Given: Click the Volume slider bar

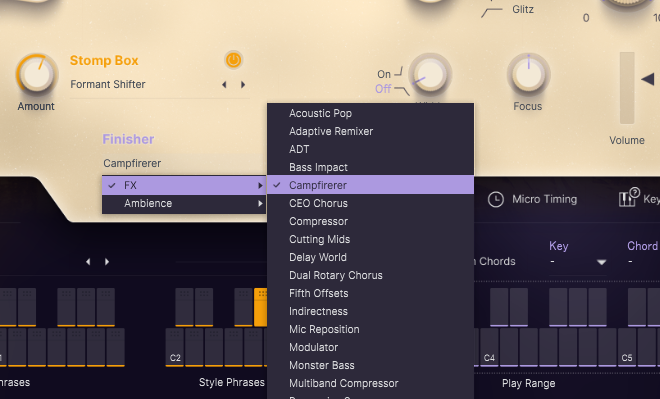Looking at the screenshot, I should coord(627,88).
